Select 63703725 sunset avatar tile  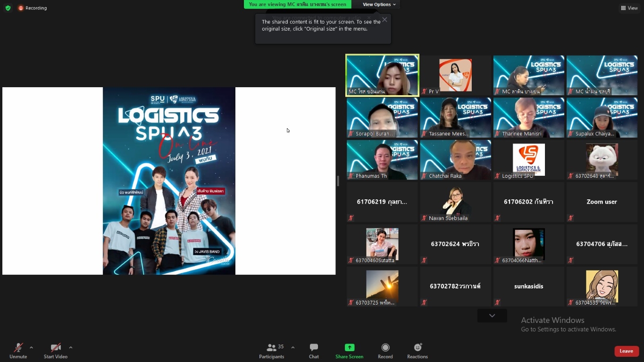382,287
